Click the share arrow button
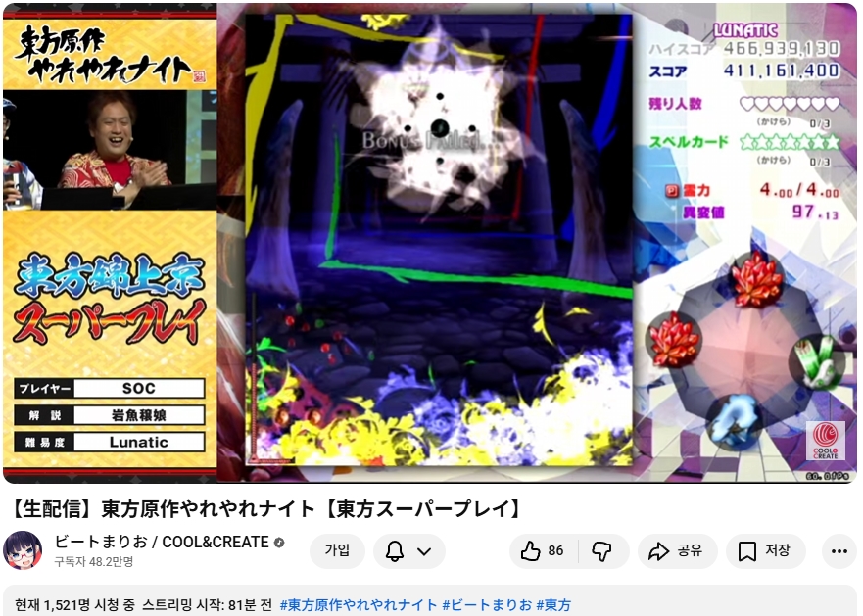The width and height of the screenshot is (863, 616). click(678, 551)
